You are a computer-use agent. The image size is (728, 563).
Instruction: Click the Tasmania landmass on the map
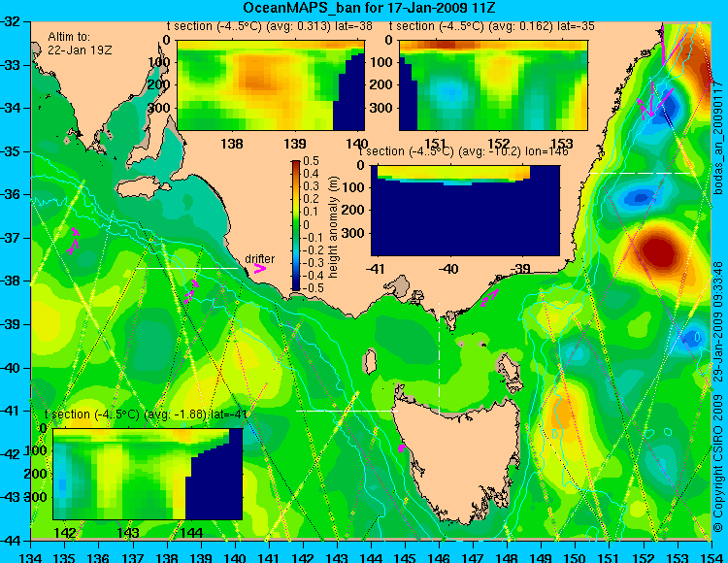click(457, 462)
